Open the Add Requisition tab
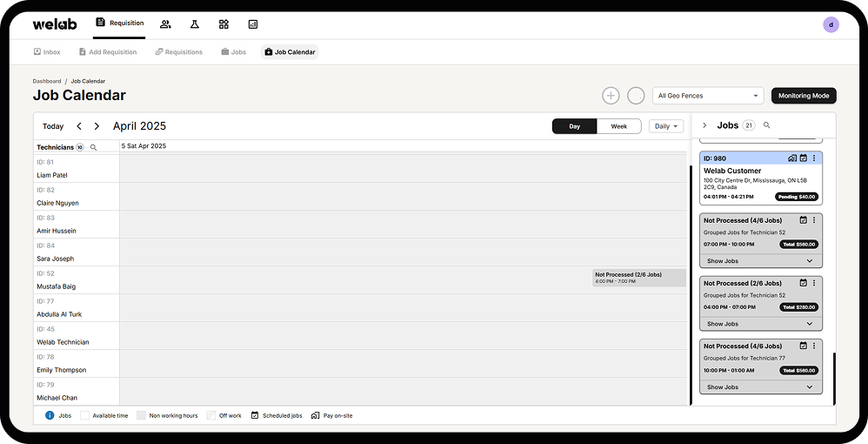Screen dimensions: 868x444 [108, 52]
